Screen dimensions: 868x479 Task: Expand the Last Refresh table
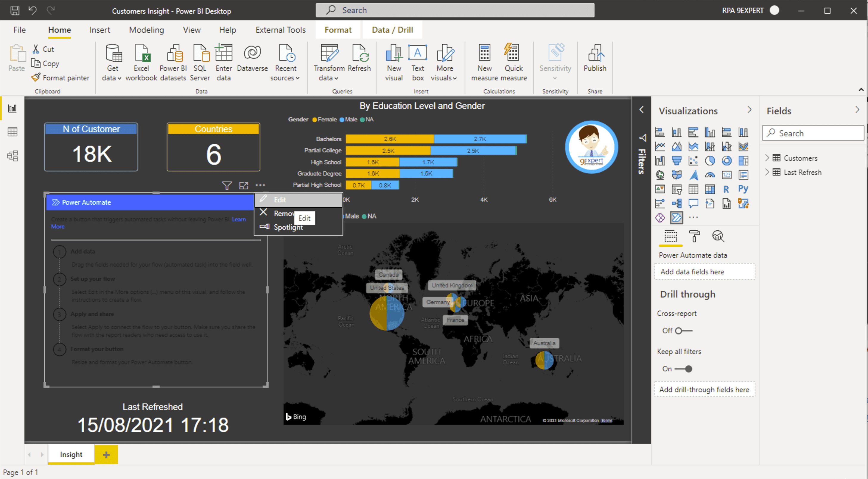[767, 172]
